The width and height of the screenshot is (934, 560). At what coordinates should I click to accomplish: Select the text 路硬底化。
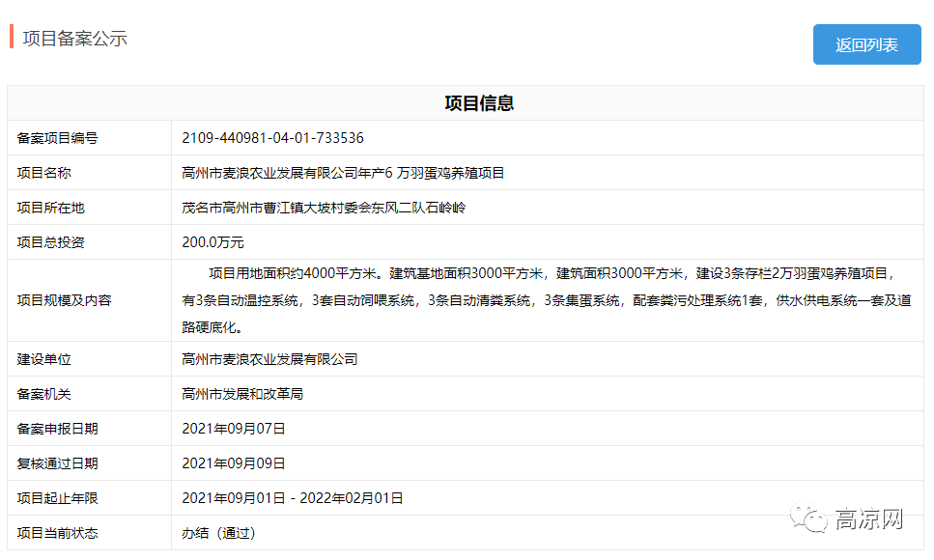coord(212,327)
